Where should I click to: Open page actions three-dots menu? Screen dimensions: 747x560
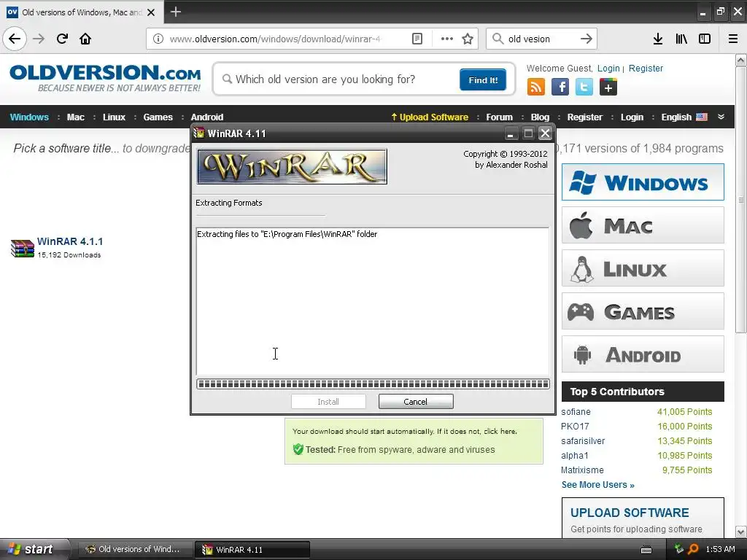[x=446, y=39]
